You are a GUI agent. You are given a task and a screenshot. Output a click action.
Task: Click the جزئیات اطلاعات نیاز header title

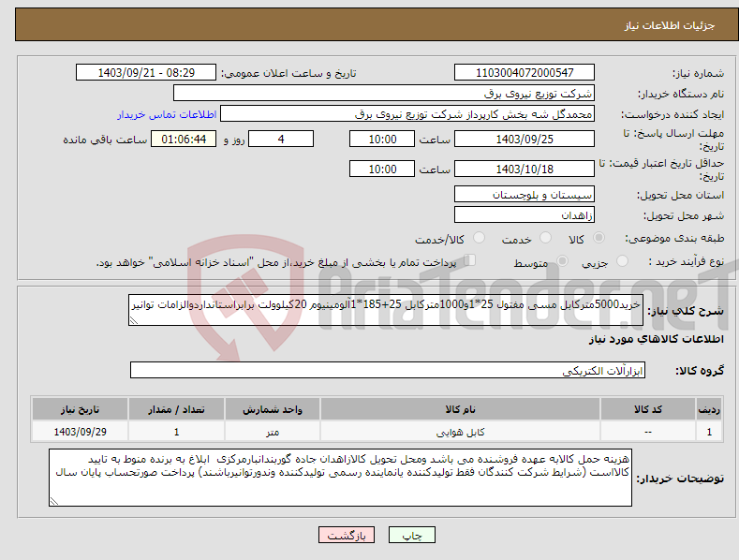tap(670, 25)
